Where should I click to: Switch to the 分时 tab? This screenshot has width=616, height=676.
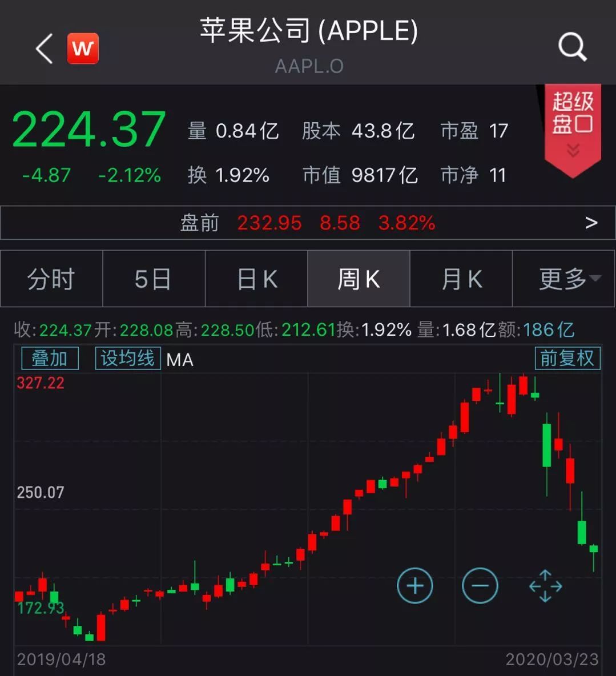click(51, 279)
